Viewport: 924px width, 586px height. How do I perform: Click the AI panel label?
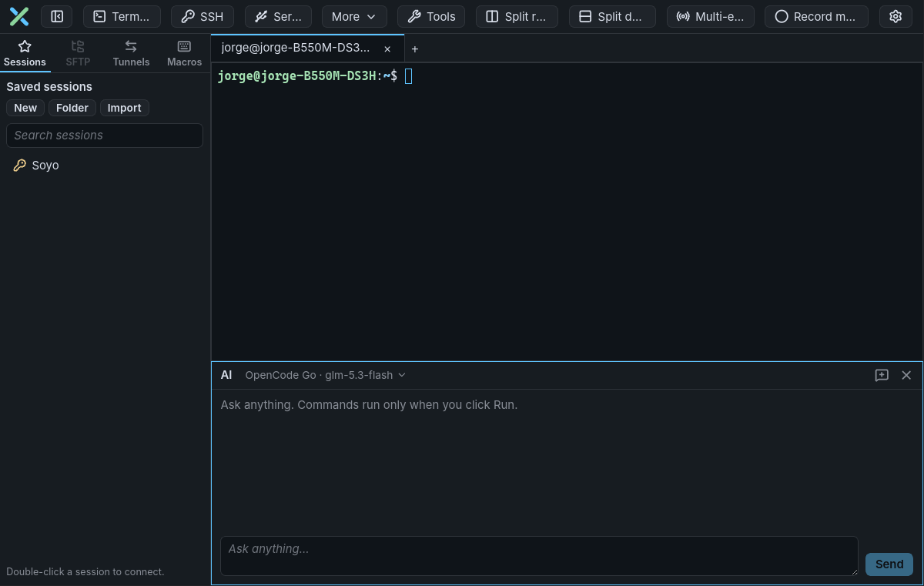click(x=226, y=375)
